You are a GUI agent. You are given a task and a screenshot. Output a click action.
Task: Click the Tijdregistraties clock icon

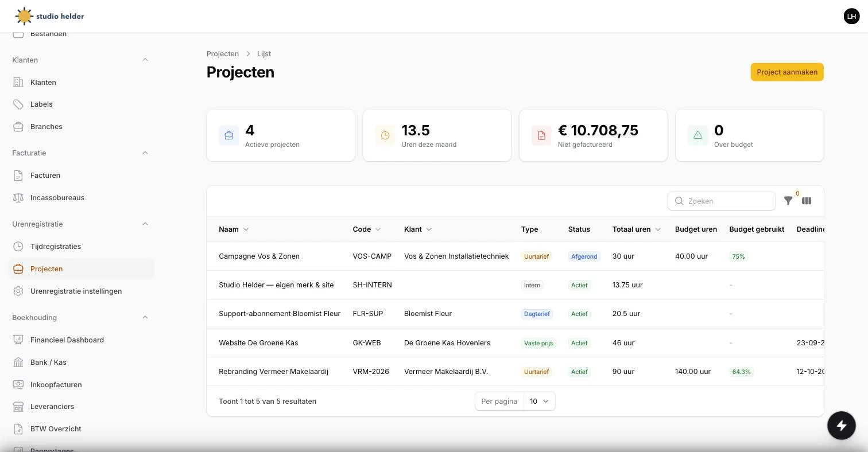[x=18, y=247]
